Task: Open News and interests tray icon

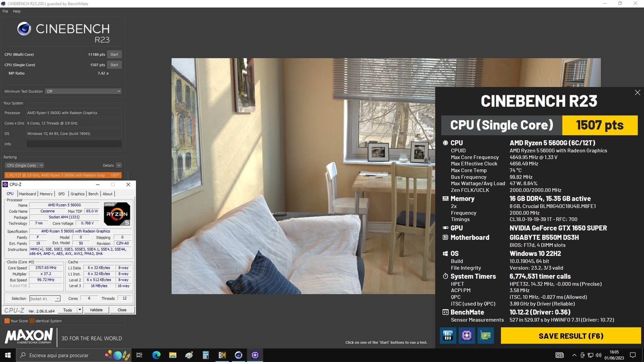Action: [559, 355]
